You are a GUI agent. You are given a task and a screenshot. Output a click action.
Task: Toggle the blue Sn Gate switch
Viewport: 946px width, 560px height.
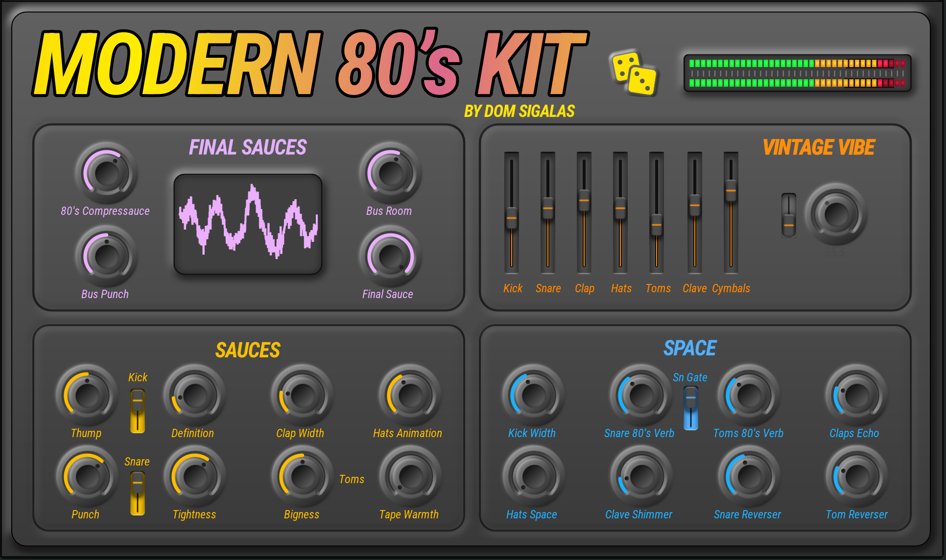tap(691, 408)
